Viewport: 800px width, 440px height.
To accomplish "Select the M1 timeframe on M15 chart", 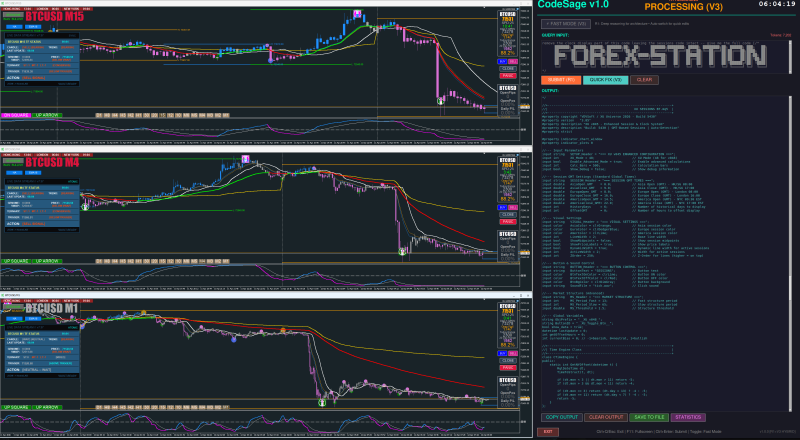I will [226, 115].
